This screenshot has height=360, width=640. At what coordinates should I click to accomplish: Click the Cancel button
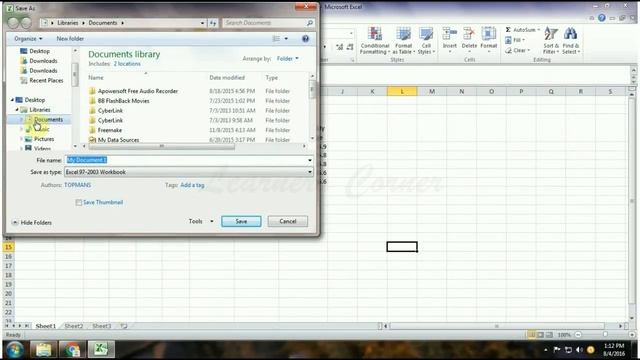coord(288,221)
